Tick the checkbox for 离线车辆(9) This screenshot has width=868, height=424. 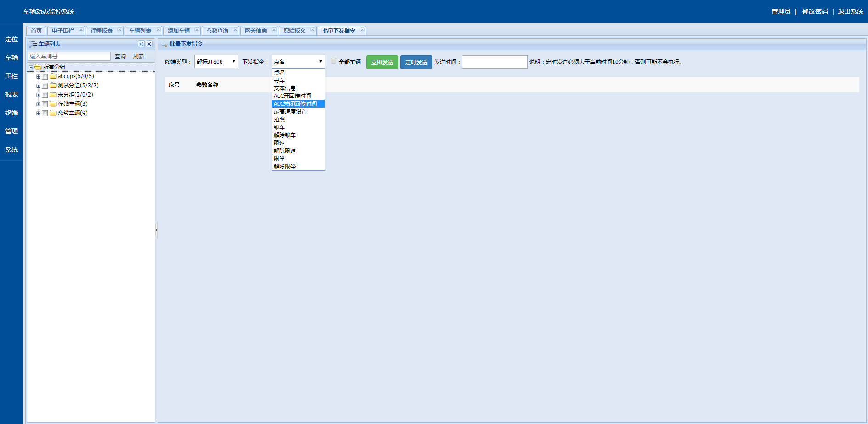pos(45,114)
